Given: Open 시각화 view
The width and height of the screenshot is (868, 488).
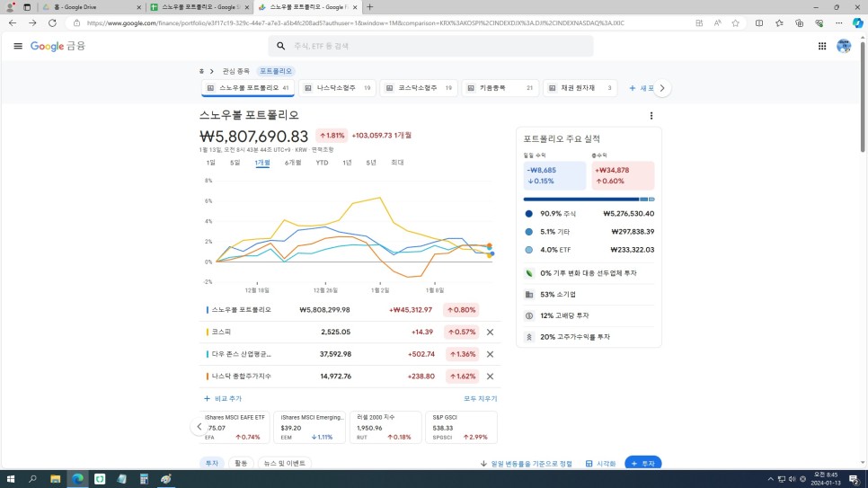Looking at the screenshot, I should (600, 464).
